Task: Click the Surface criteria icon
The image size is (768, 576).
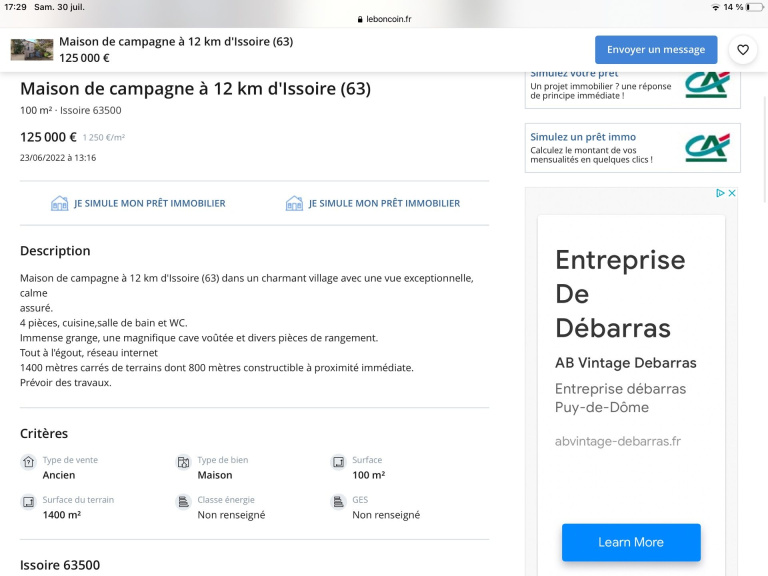Action: [x=338, y=462]
